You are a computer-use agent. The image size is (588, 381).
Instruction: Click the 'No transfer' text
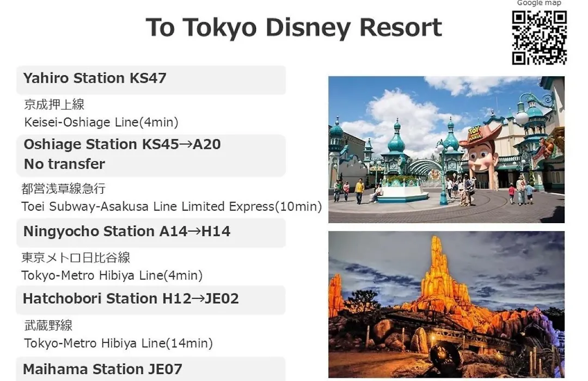click(64, 164)
